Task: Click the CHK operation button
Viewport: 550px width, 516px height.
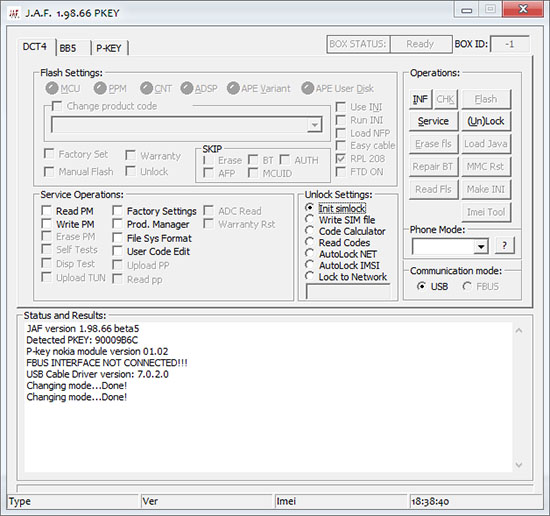Action: 445,100
